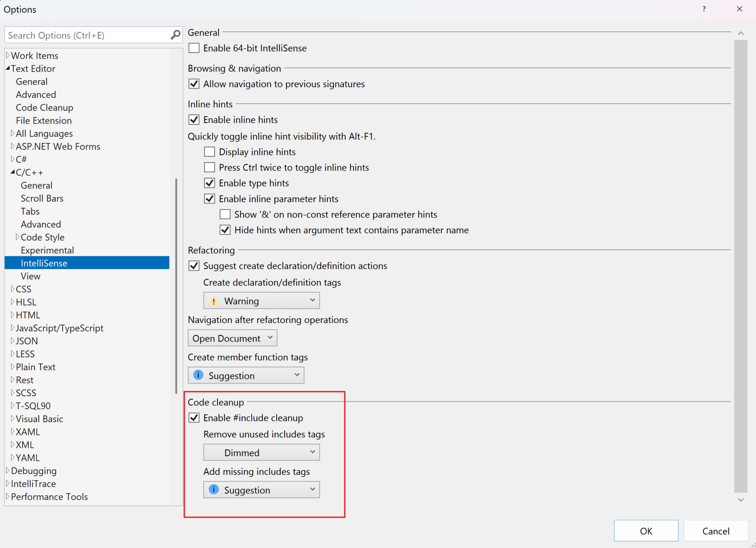Select the View tree item under C/C++

pyautogui.click(x=30, y=276)
